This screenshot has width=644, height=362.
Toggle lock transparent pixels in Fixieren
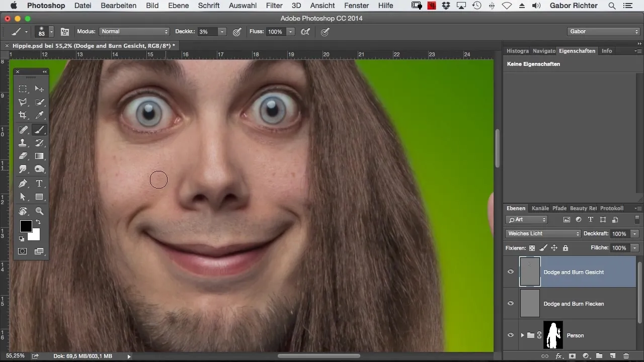point(532,248)
